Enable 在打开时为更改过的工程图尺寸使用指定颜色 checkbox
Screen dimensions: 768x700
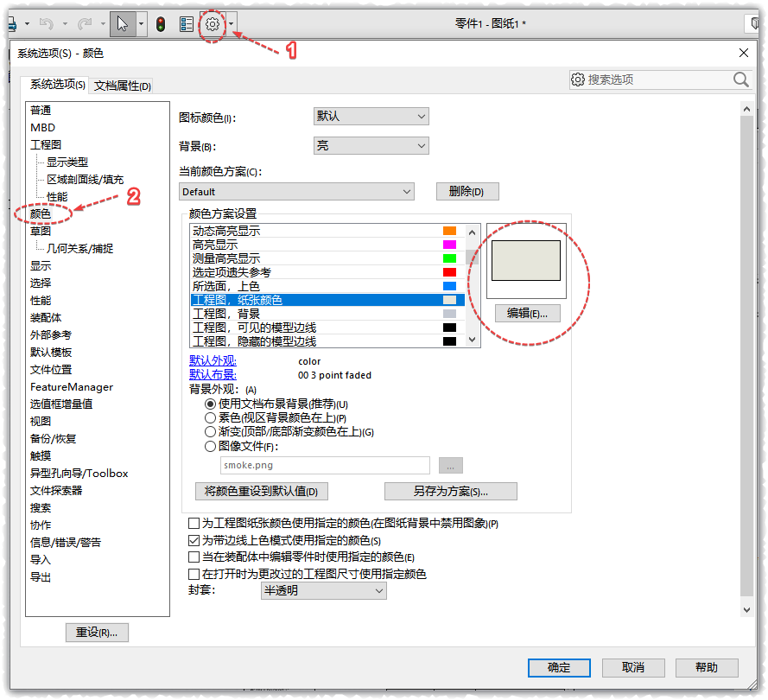tap(194, 574)
